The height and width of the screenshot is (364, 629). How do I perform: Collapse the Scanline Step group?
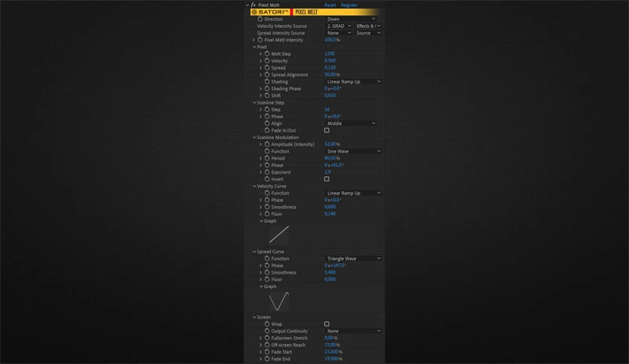254,102
